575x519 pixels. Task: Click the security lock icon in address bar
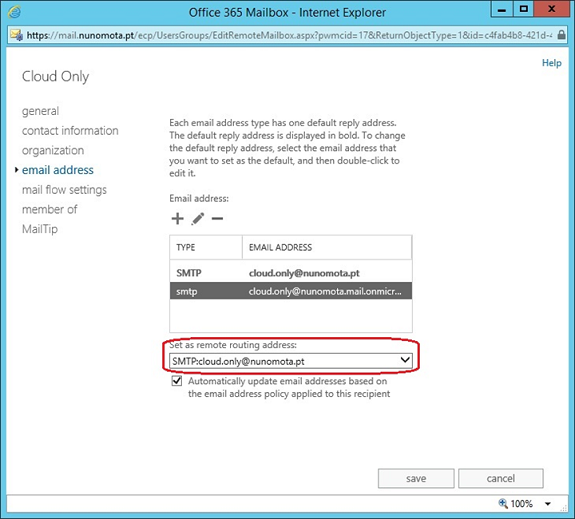[x=561, y=35]
